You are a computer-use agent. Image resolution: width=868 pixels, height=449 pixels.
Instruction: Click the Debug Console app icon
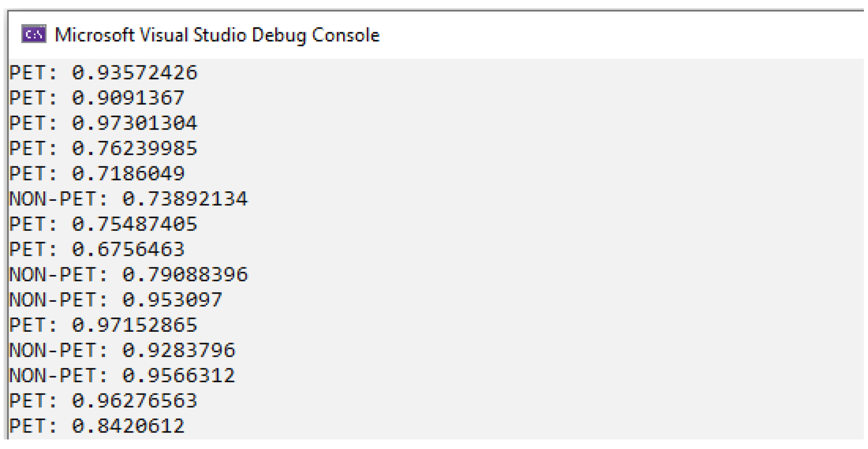34,35
